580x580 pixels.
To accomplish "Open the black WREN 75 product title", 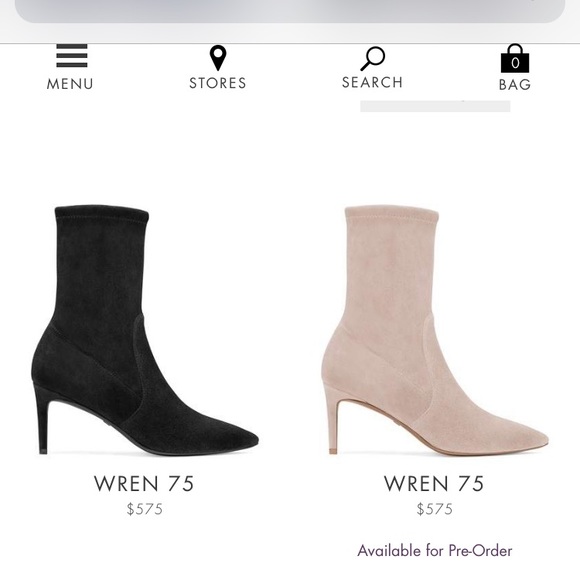I will click(144, 483).
